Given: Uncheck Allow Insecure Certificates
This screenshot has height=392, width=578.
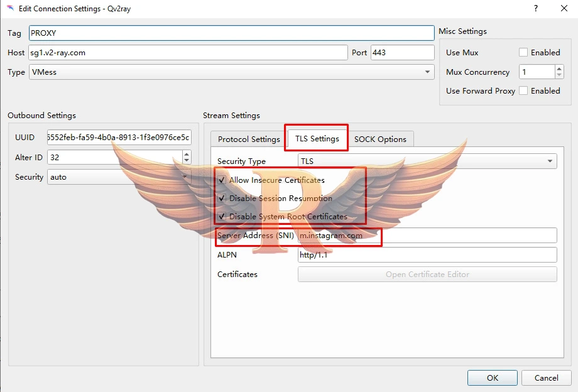Looking at the screenshot, I should click(x=222, y=180).
